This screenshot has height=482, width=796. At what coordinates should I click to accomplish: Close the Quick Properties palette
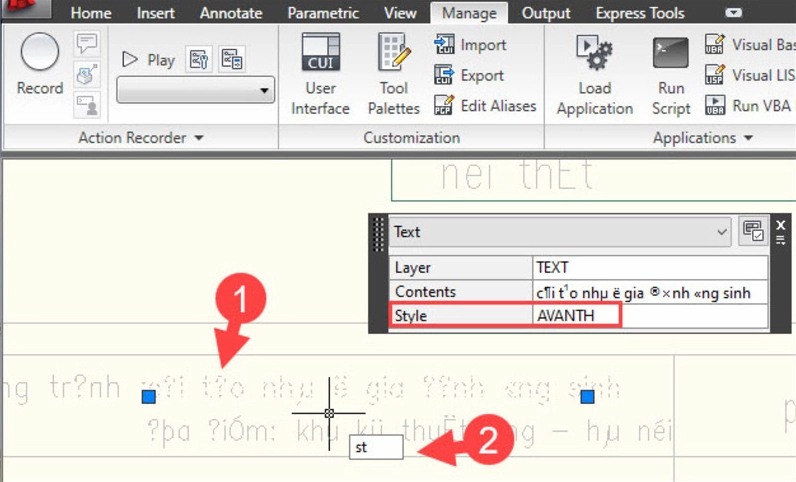point(781,224)
